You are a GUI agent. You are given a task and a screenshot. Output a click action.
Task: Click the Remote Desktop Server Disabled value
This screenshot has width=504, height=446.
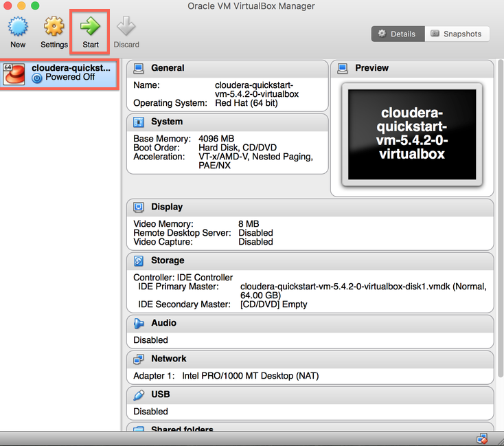coord(255,233)
